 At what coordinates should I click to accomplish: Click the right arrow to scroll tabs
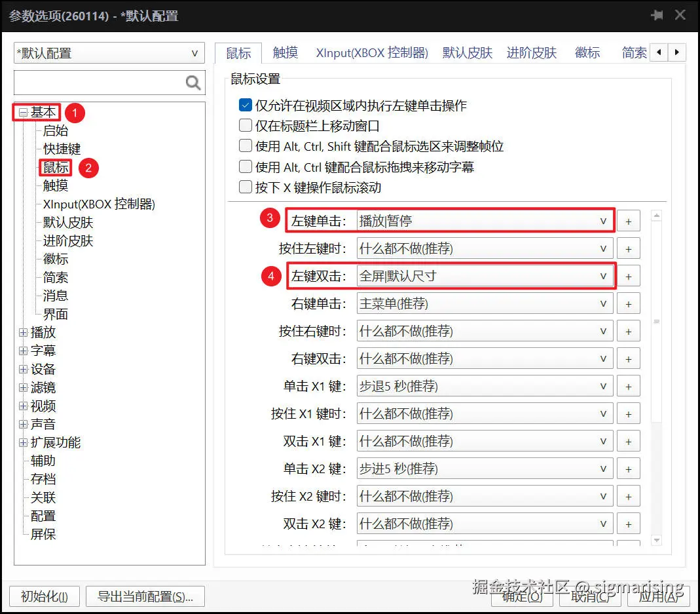678,52
